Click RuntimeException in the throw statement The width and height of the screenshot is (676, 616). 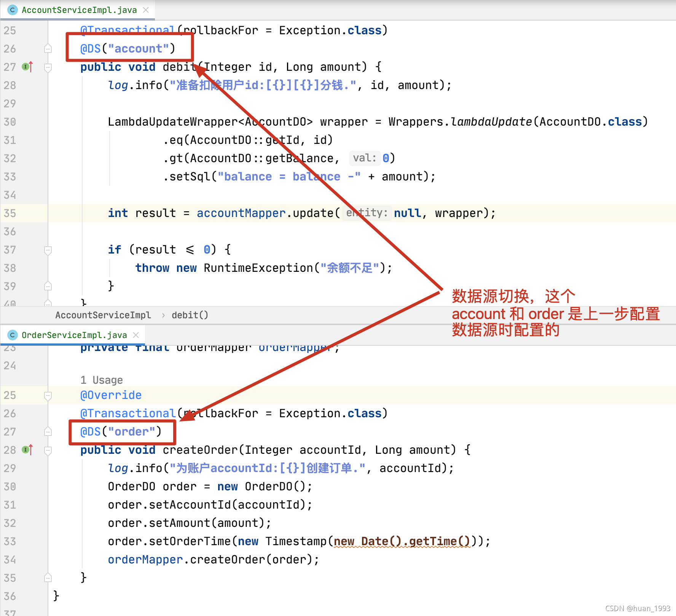(258, 268)
